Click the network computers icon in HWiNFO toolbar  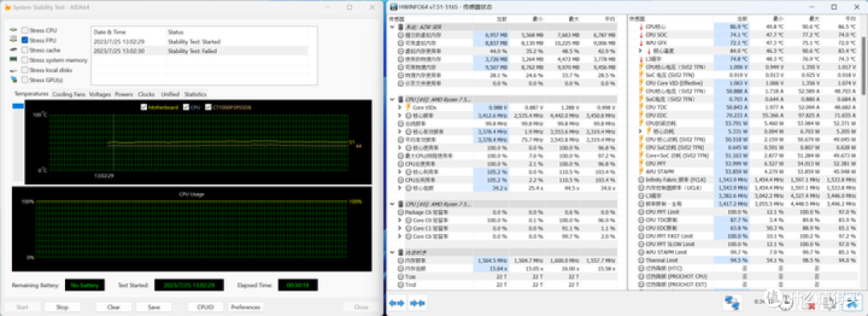(x=733, y=302)
